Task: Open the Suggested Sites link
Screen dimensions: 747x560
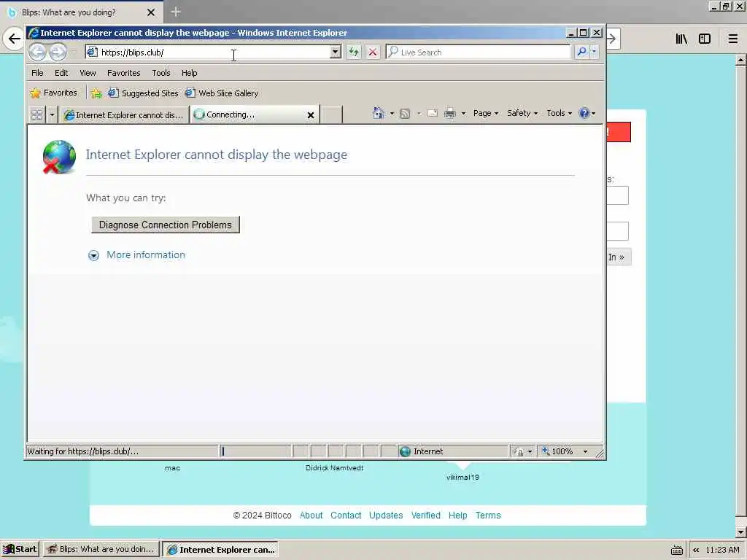Action: [143, 93]
